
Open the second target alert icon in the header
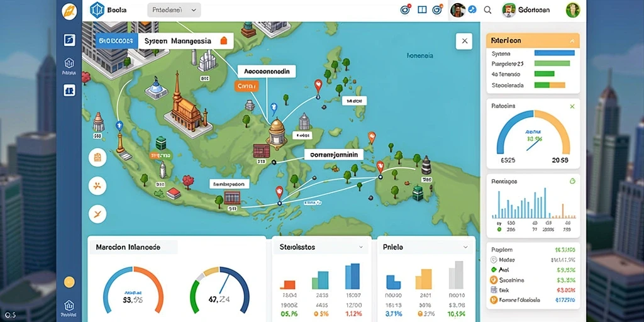click(438, 10)
